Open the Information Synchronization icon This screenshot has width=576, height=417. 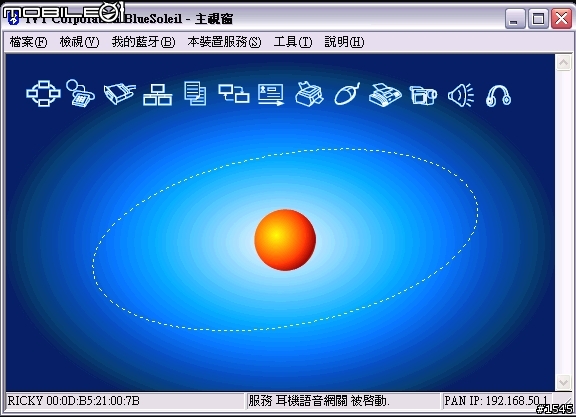point(234,94)
